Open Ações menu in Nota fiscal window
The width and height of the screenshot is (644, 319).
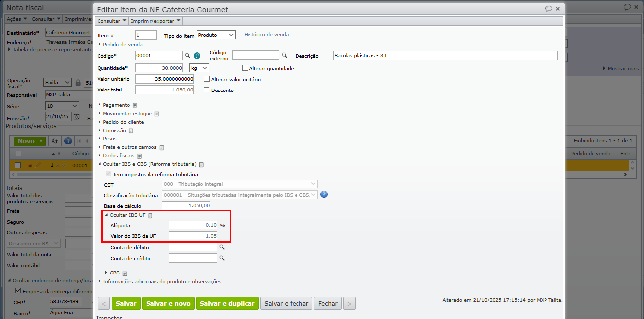point(17,19)
